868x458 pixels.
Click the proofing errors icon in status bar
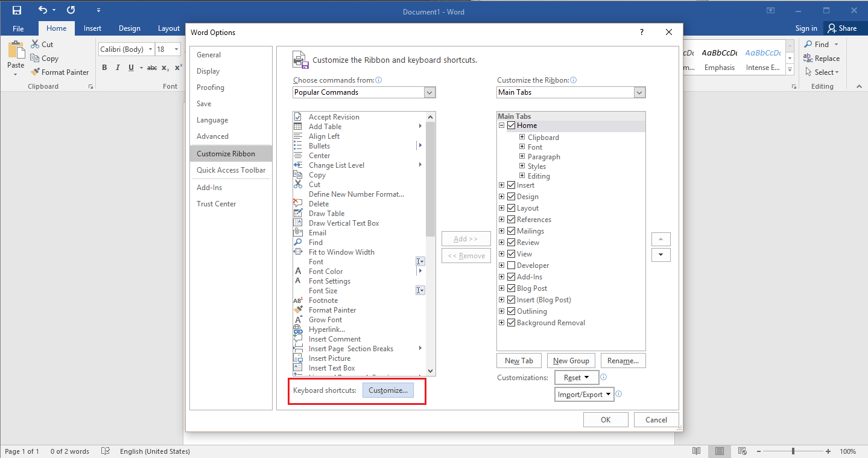[x=106, y=451]
